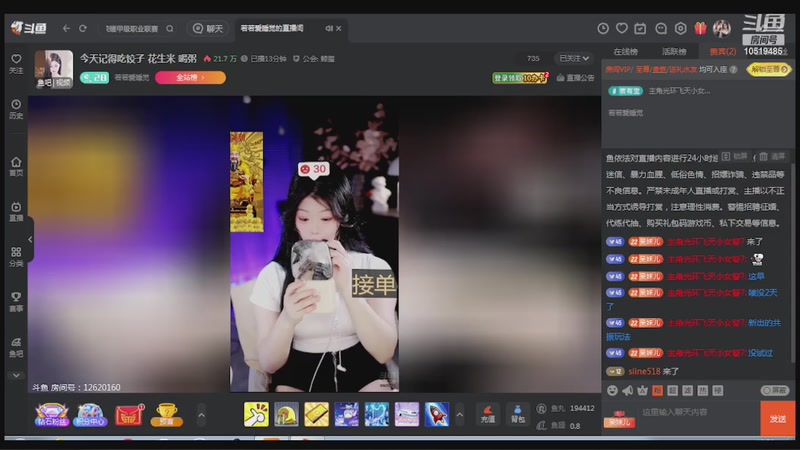Click the 充值 recharge button

click(488, 414)
